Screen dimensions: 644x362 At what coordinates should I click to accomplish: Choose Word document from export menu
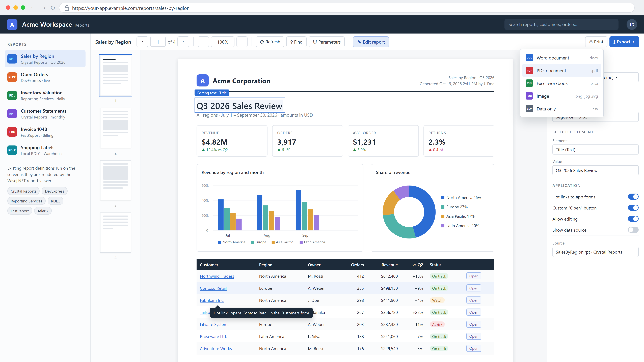[x=561, y=58]
